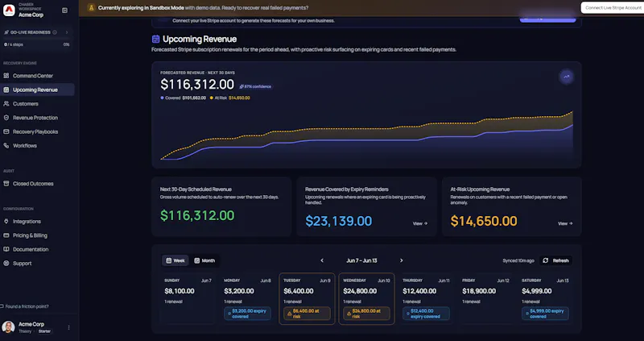Click the Recovery Playbooks envelope icon
The width and height of the screenshot is (644, 341).
click(6, 131)
